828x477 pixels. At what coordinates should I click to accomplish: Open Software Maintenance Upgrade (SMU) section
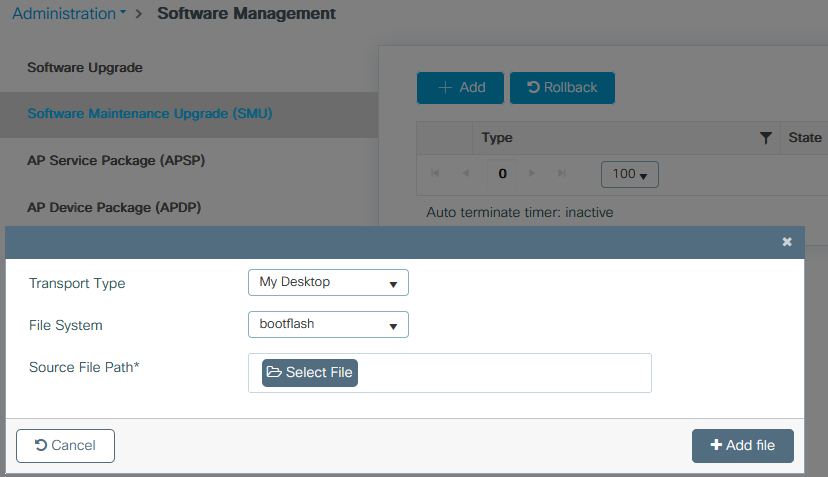point(149,114)
